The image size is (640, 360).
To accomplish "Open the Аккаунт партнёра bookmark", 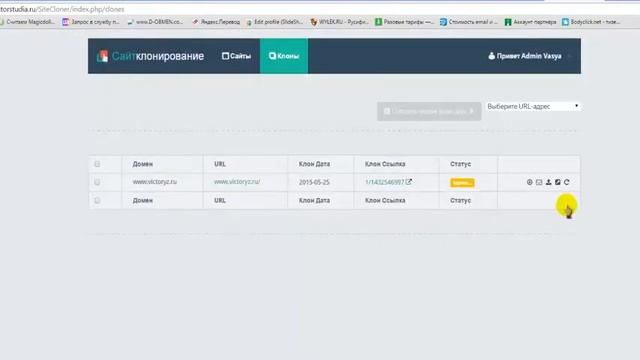I will [x=531, y=22].
